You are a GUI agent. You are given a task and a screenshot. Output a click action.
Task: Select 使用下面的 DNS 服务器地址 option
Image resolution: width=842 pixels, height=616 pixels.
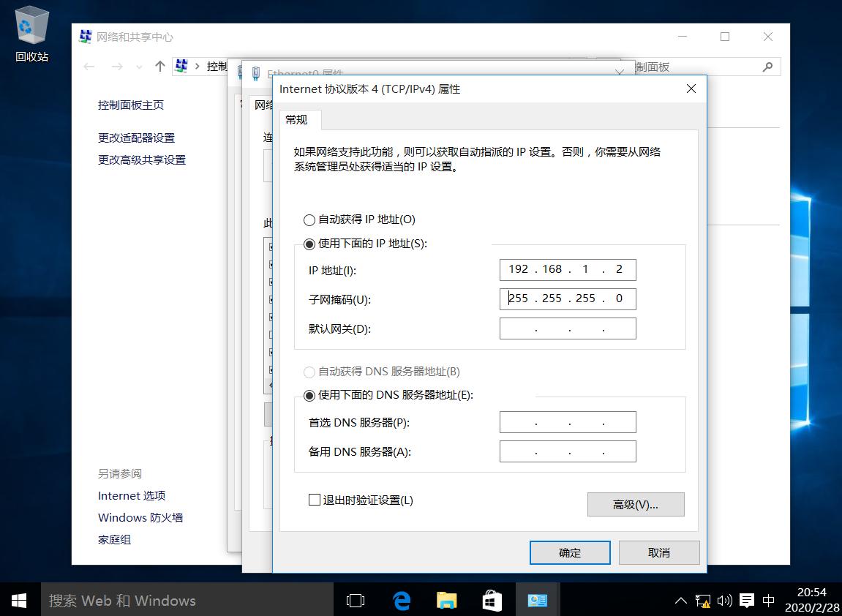click(x=309, y=396)
